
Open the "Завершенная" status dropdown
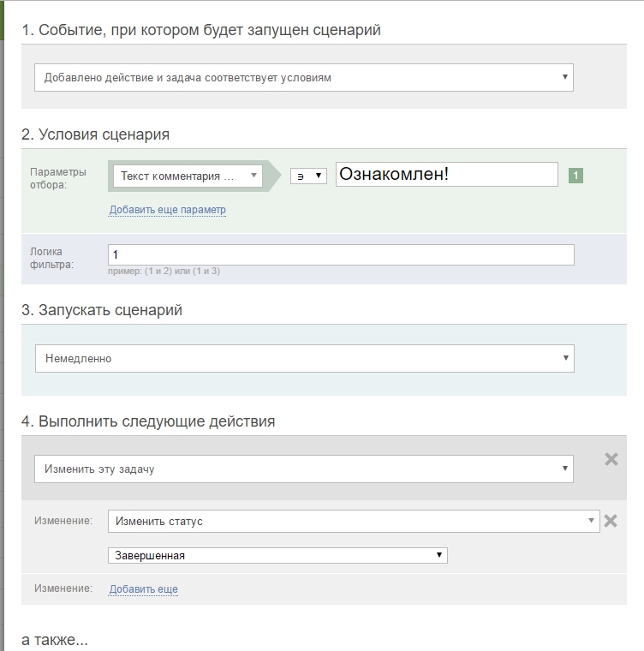[277, 555]
